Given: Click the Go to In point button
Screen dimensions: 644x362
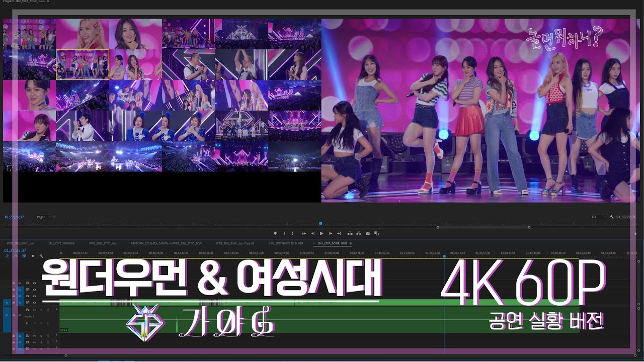Looking at the screenshot, I should click(x=304, y=233).
